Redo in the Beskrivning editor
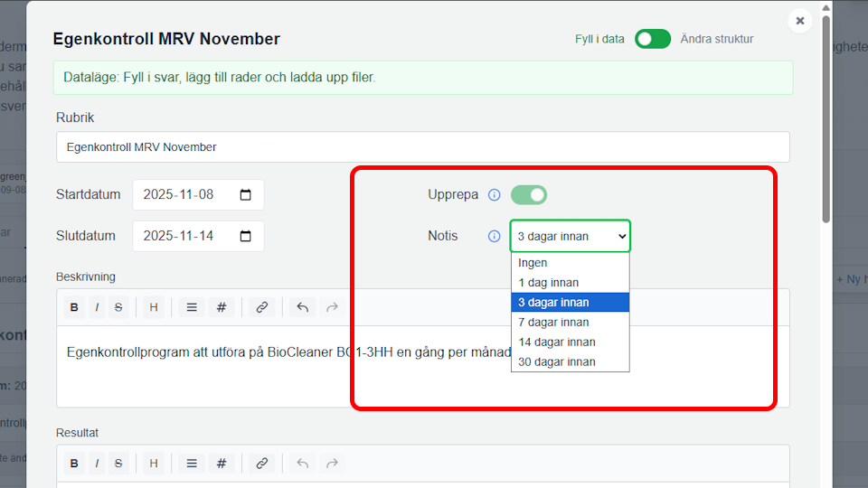The height and width of the screenshot is (488, 868). 332,307
